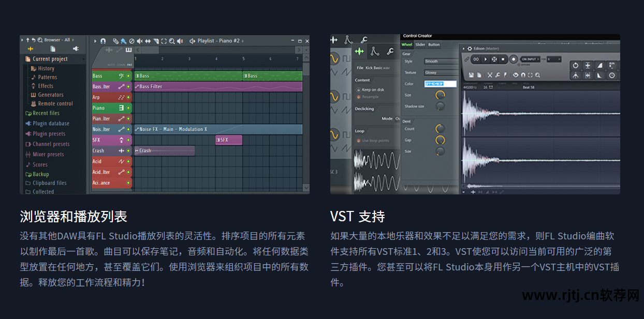Pick the zoom magnifier tool in Playlist toolbar
The height and width of the screenshot is (319, 644).
(x=172, y=41)
